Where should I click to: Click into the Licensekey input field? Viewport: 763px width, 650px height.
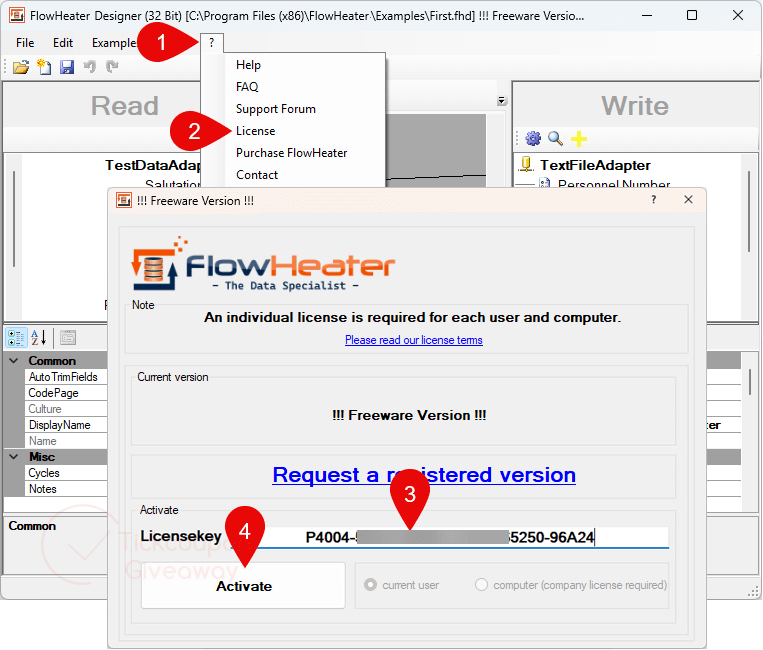449,537
